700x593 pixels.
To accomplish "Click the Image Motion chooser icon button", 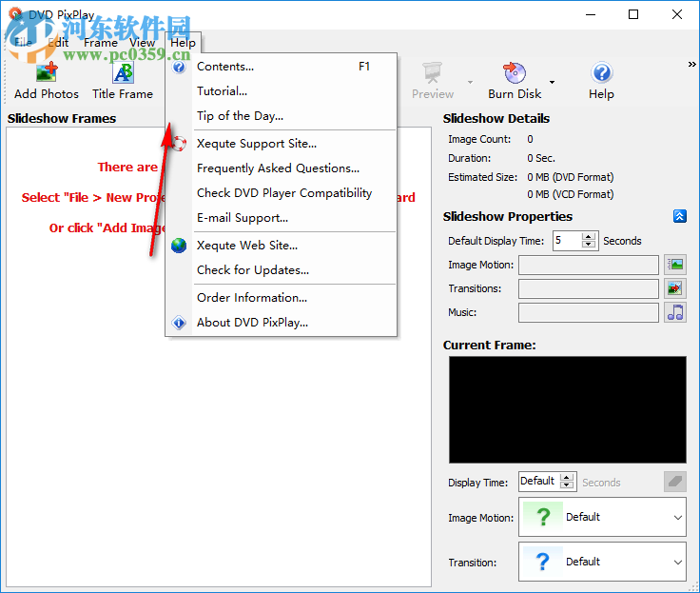I will [x=675, y=265].
